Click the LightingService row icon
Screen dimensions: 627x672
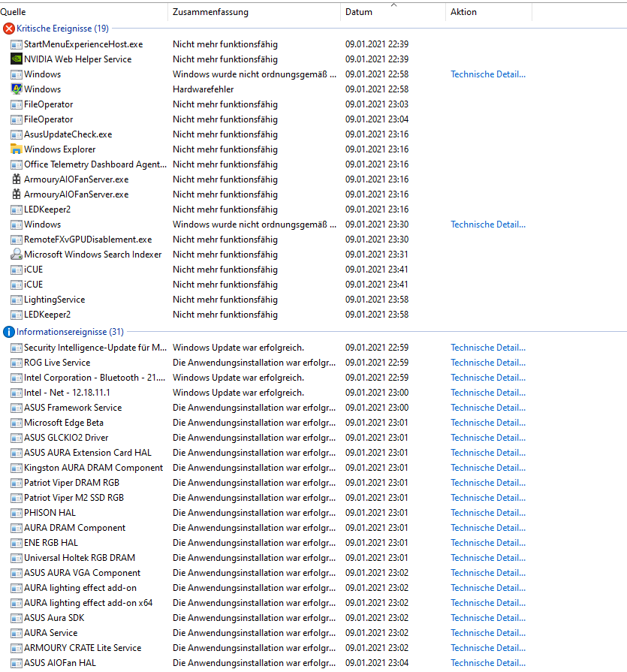17,300
